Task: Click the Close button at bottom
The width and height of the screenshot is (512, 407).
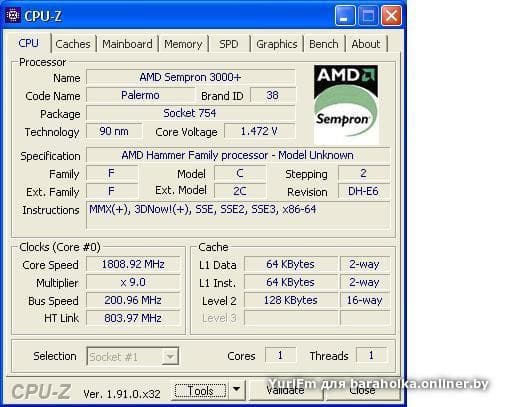Action: (362, 390)
